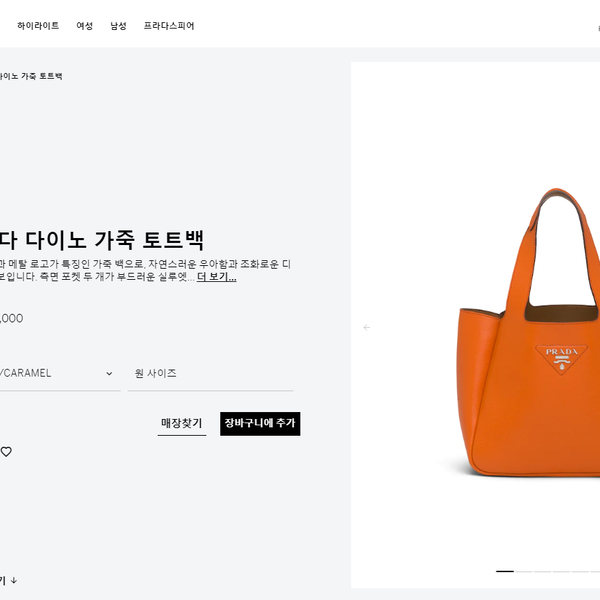Open the 프라다스피어 menu

click(169, 26)
